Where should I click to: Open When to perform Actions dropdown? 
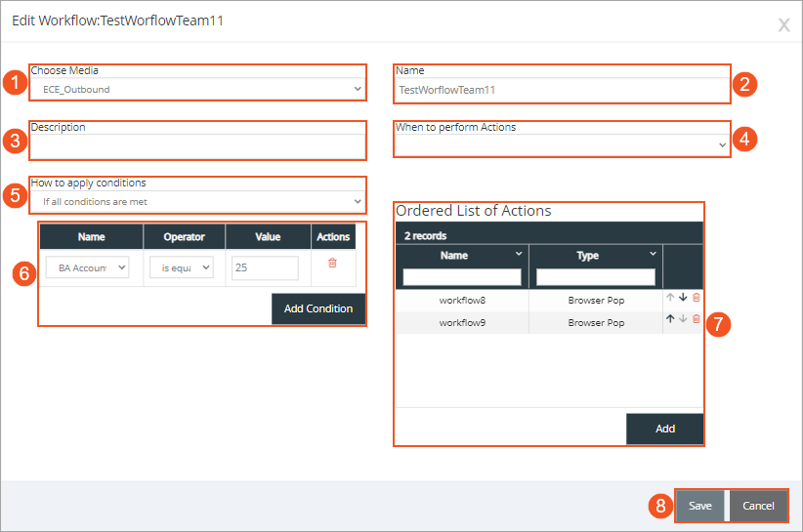coord(562,145)
